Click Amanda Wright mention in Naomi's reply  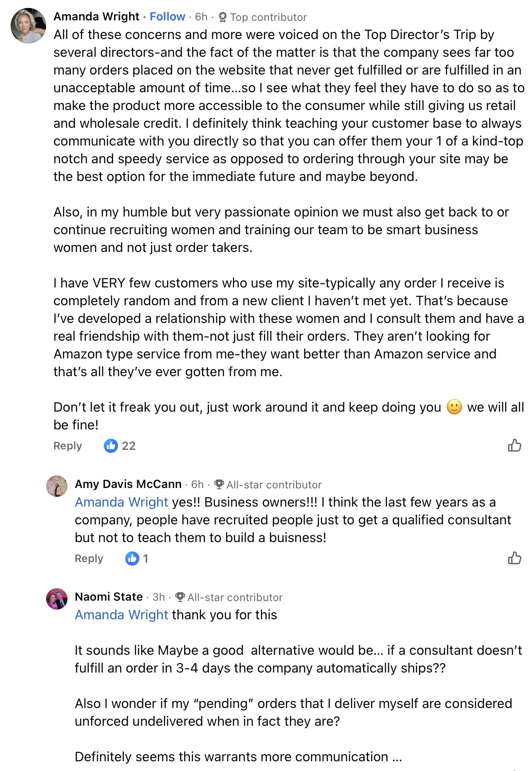click(121, 615)
